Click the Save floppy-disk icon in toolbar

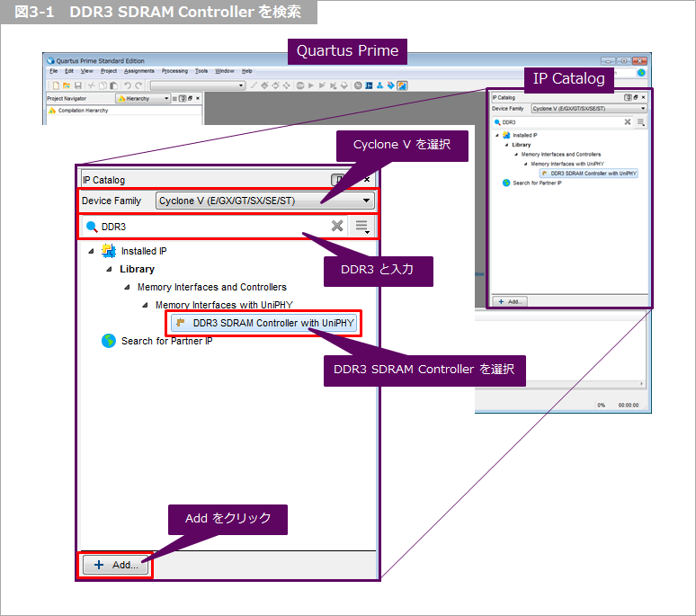[77, 85]
